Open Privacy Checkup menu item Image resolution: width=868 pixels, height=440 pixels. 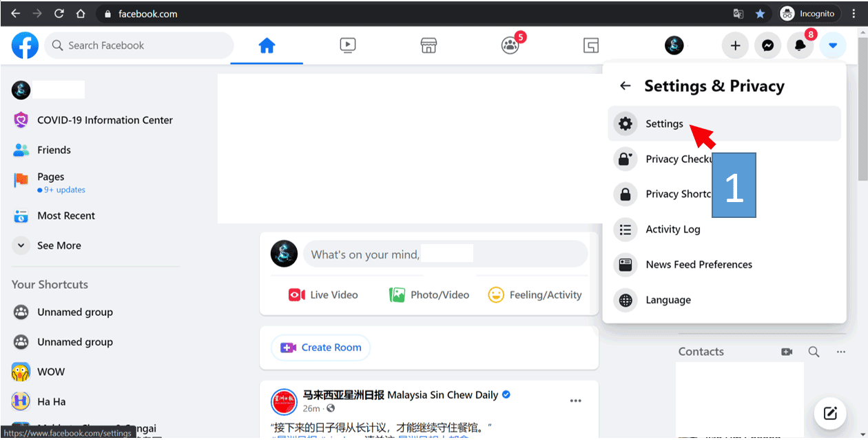[724, 159]
